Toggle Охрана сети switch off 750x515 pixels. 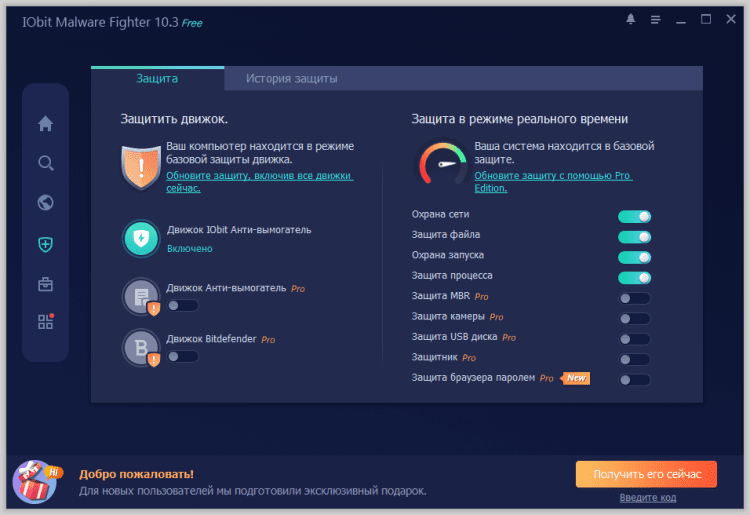pos(634,217)
